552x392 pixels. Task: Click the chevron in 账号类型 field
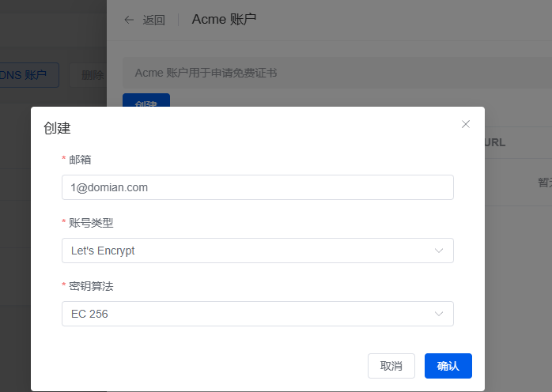click(439, 251)
